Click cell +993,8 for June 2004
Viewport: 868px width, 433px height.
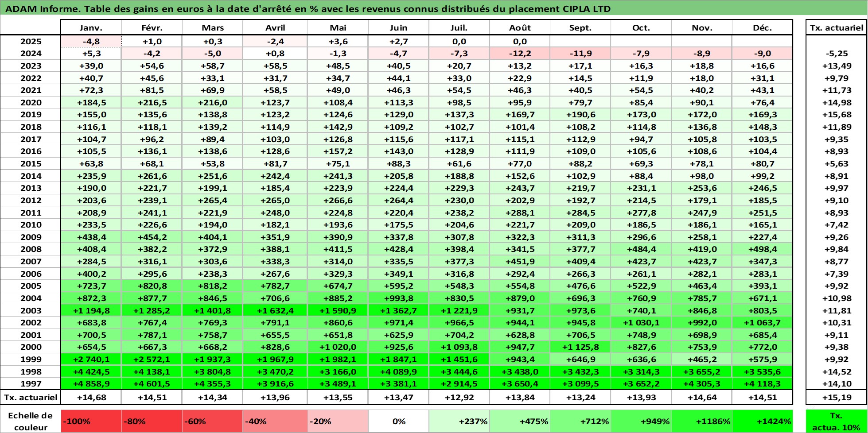(x=398, y=298)
